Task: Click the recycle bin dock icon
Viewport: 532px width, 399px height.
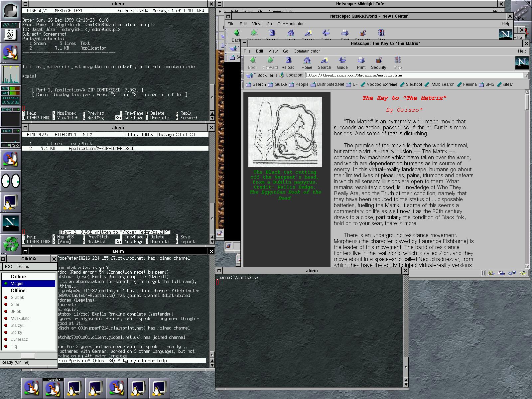Action: point(10,244)
